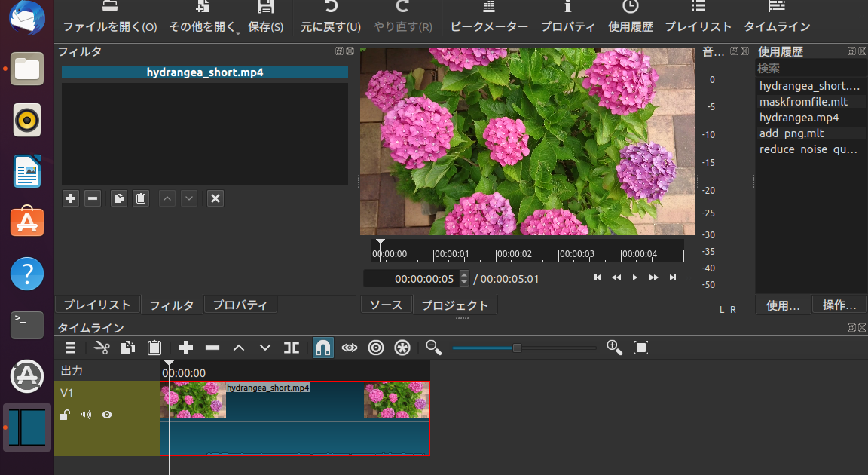
Task: Click the timeline zoom slider
Action: [517, 348]
